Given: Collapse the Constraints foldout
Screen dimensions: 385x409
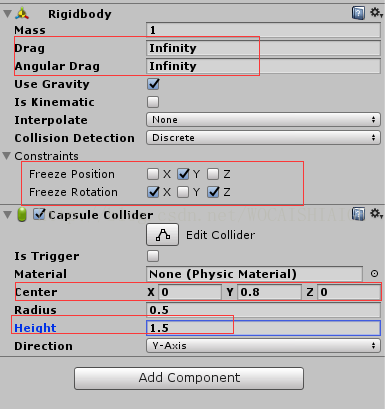Looking at the screenshot, I should click(x=6, y=156).
